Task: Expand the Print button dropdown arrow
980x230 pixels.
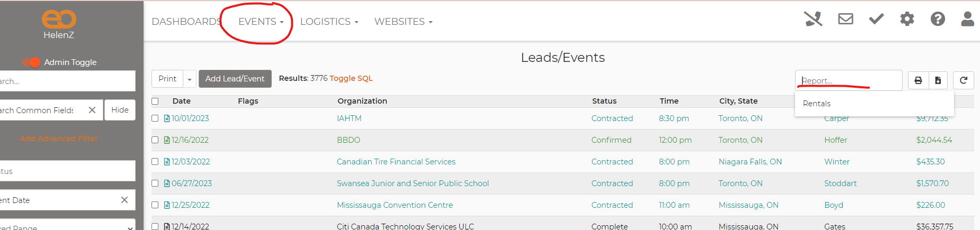Action: [190, 79]
